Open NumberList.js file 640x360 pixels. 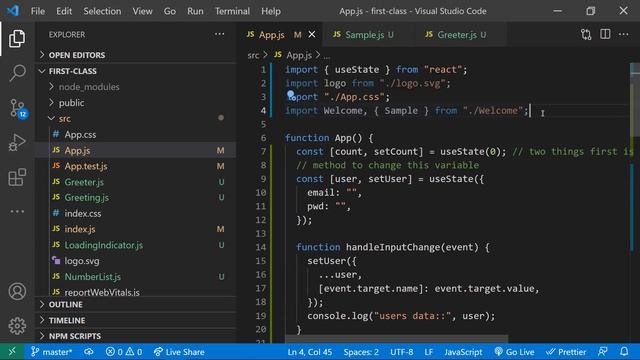(137, 277)
